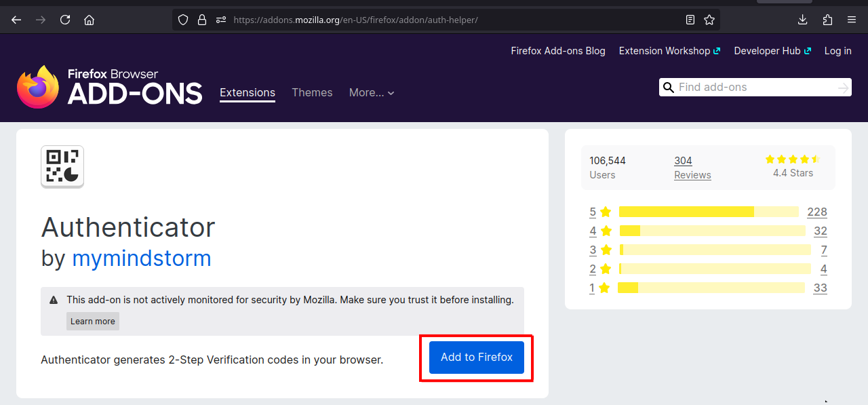
Task: Click the security warning triangle icon
Action: coord(54,300)
